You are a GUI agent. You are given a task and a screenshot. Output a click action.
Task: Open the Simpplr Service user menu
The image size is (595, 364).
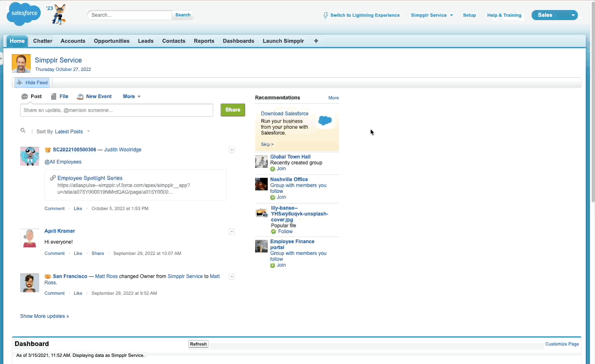click(432, 15)
